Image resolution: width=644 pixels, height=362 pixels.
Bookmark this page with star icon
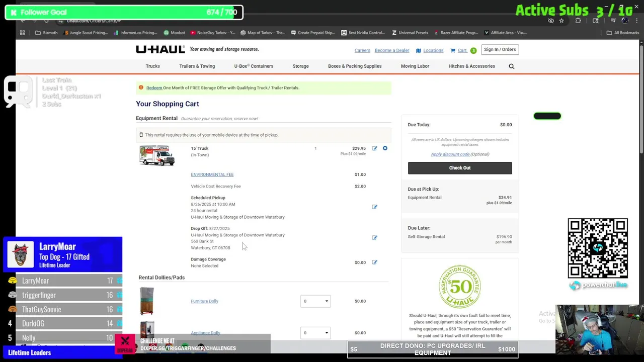(x=561, y=21)
